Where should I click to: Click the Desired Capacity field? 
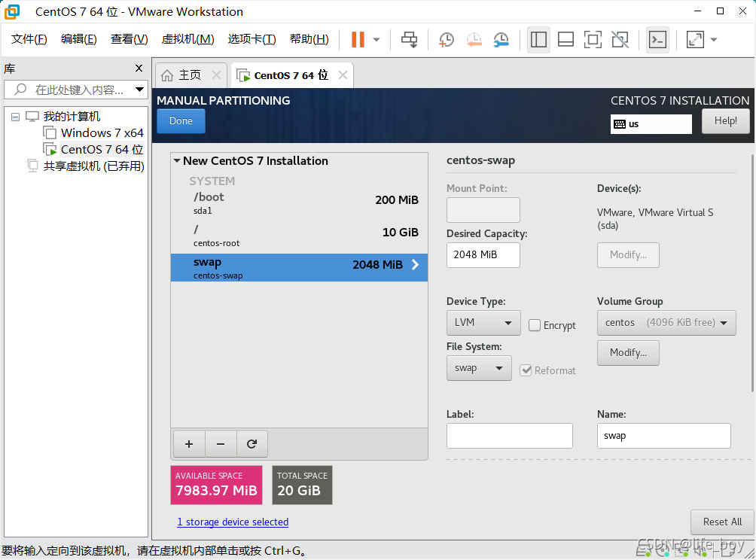pyautogui.click(x=483, y=255)
